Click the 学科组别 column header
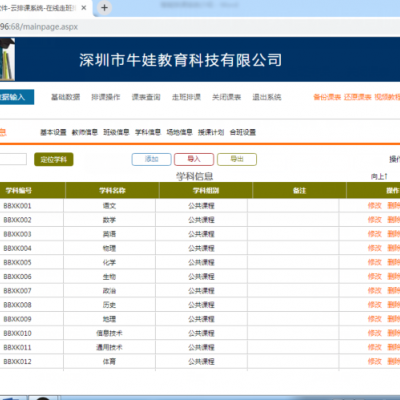The image size is (400, 400). click(x=206, y=191)
